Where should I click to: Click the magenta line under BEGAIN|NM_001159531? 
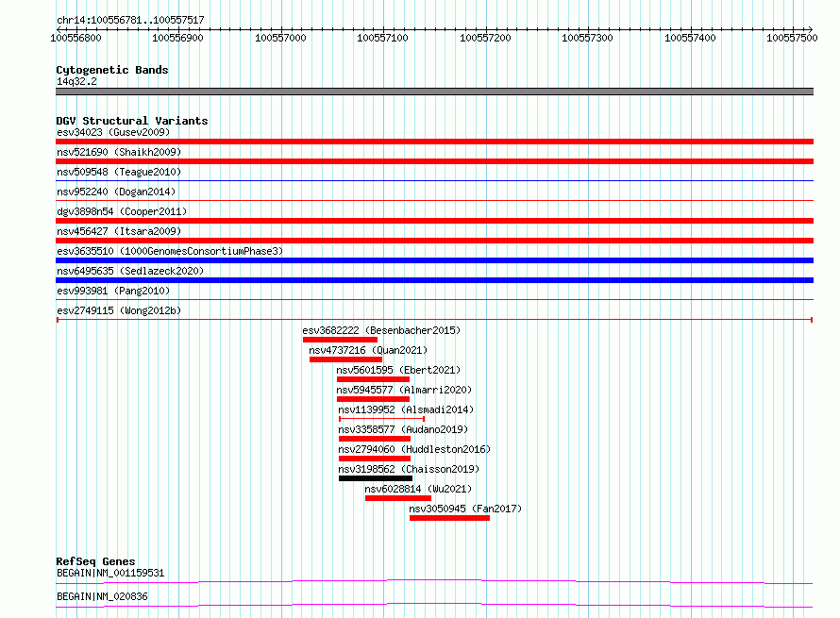434,581
